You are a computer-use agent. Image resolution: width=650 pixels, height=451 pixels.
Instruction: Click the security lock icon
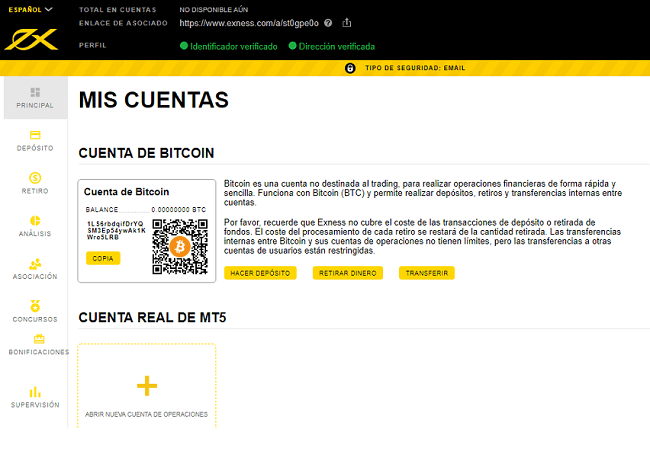pyautogui.click(x=350, y=68)
